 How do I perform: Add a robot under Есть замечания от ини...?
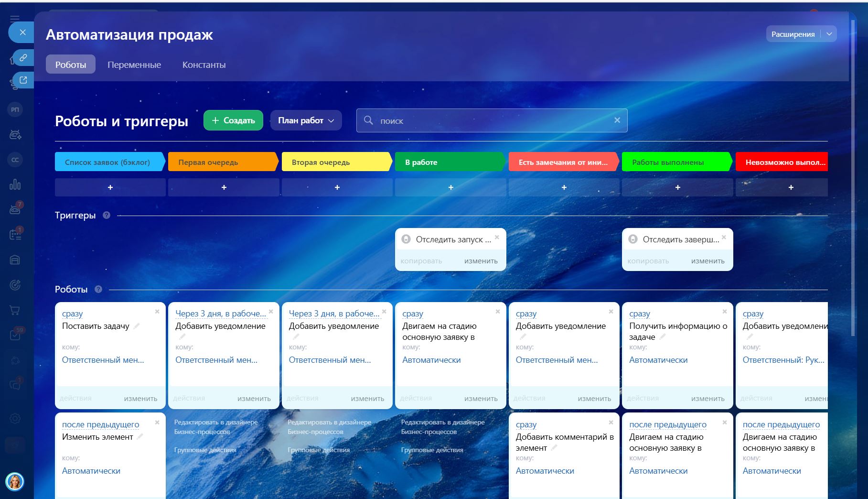(564, 187)
